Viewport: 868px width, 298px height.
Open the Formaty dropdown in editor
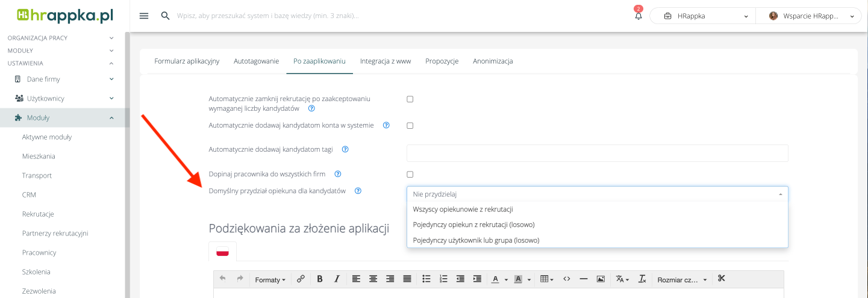click(270, 279)
